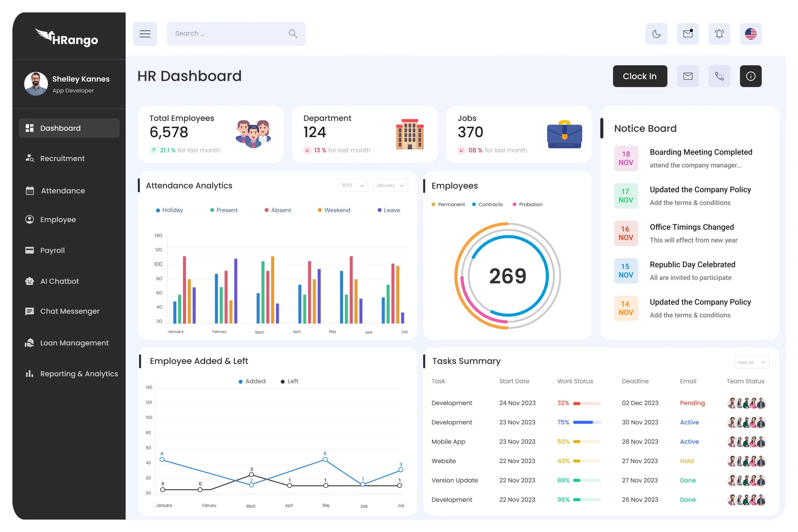The height and width of the screenshot is (532, 798).
Task: Open the Recruitment sidebar menu
Action: pyautogui.click(x=62, y=158)
